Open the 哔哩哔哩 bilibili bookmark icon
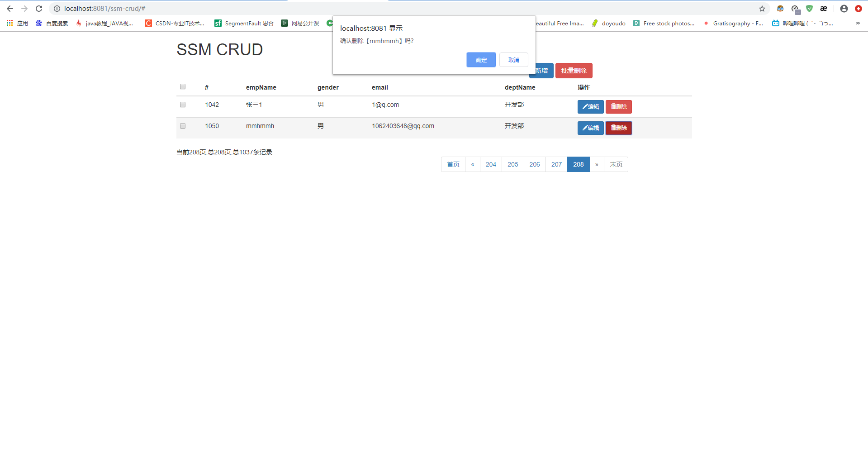 (775, 23)
